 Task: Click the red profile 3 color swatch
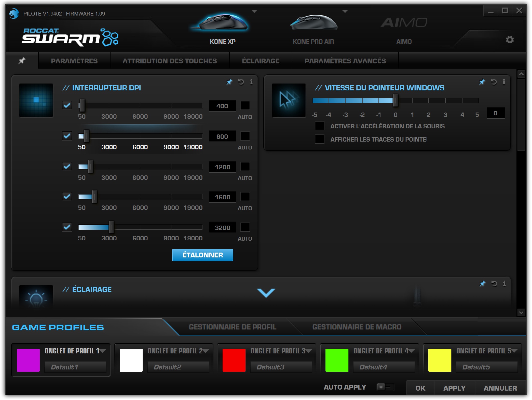234,360
